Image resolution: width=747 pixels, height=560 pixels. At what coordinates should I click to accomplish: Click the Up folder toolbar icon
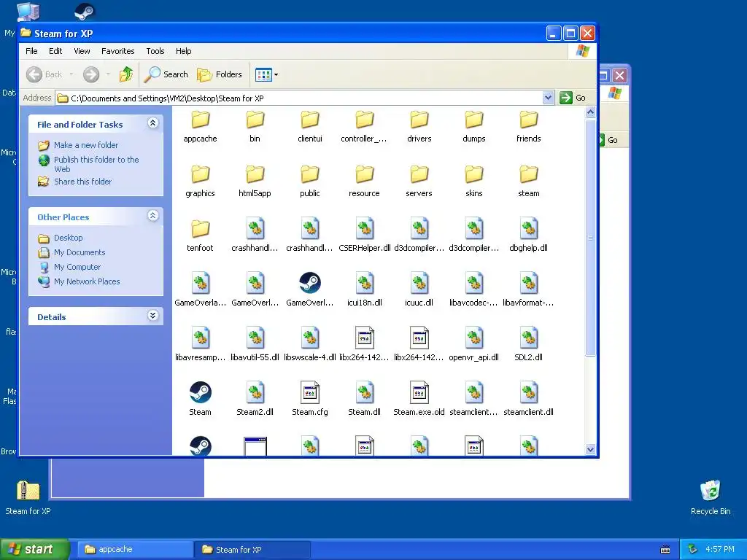click(126, 74)
